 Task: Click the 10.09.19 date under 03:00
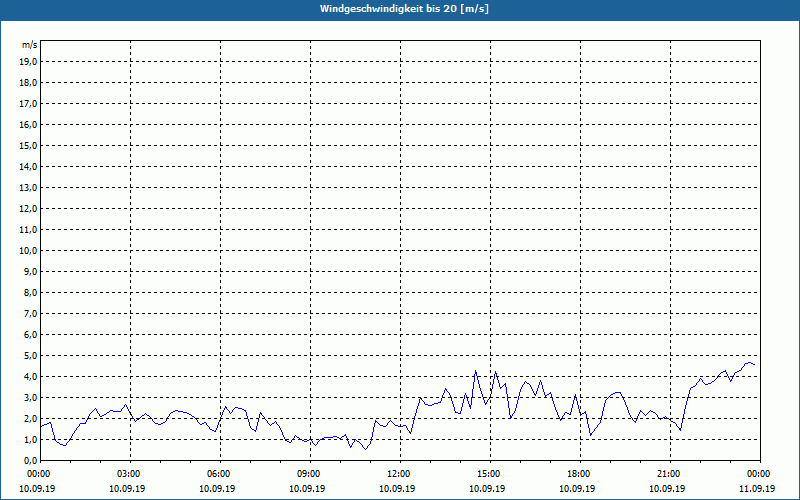[x=127, y=488]
